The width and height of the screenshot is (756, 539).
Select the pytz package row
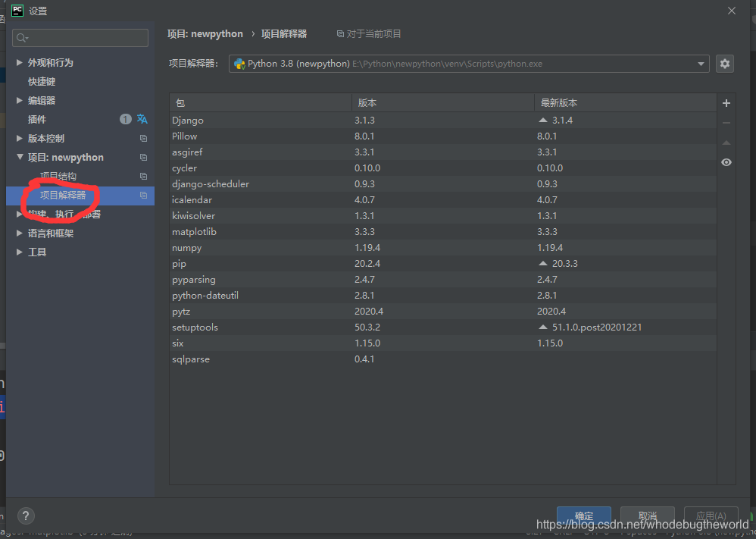[442, 312]
